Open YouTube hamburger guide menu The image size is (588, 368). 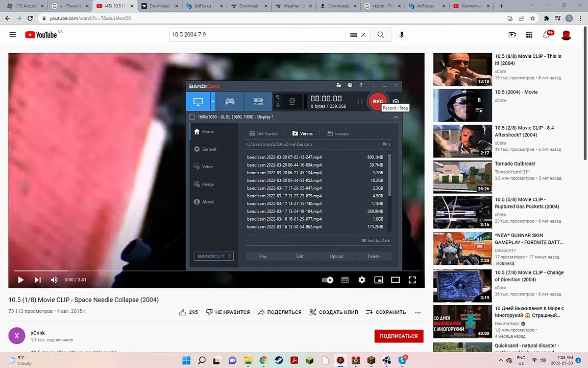pyautogui.click(x=13, y=35)
